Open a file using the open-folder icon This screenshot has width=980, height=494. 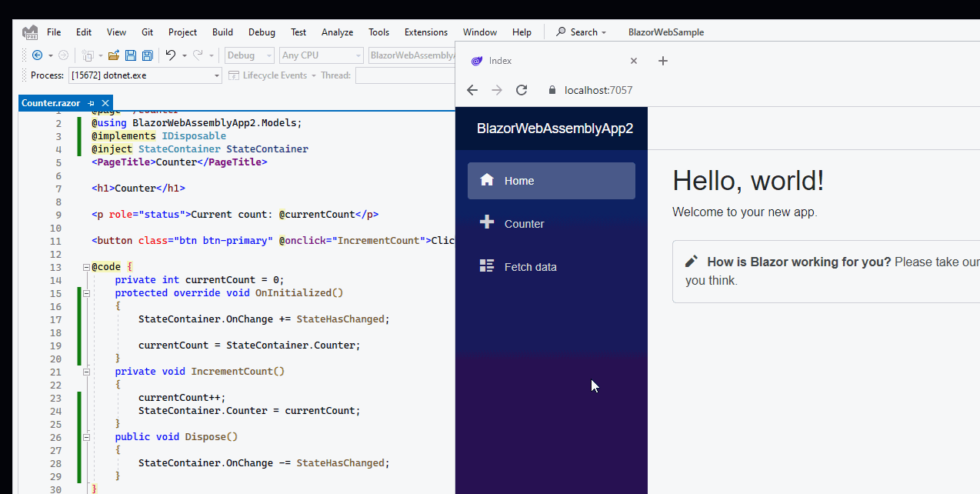point(113,55)
